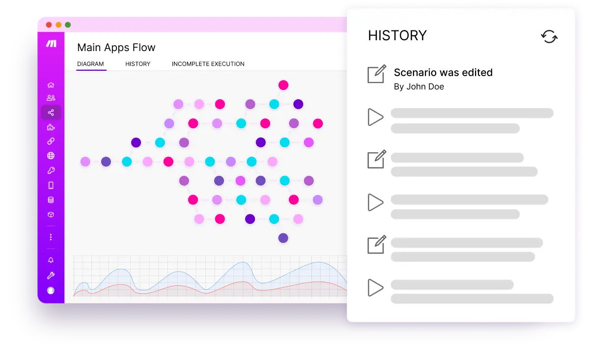Open the Connections link icon
The height and width of the screenshot is (364, 614).
[x=51, y=141]
